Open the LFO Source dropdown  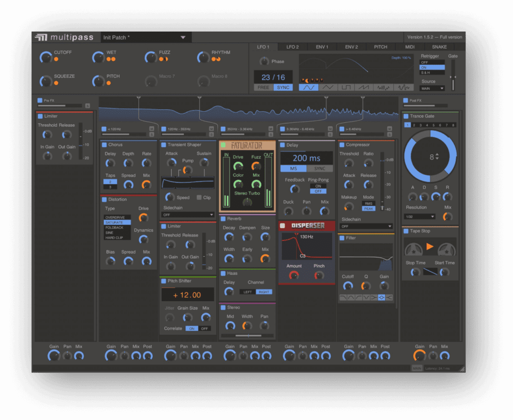[x=432, y=88]
